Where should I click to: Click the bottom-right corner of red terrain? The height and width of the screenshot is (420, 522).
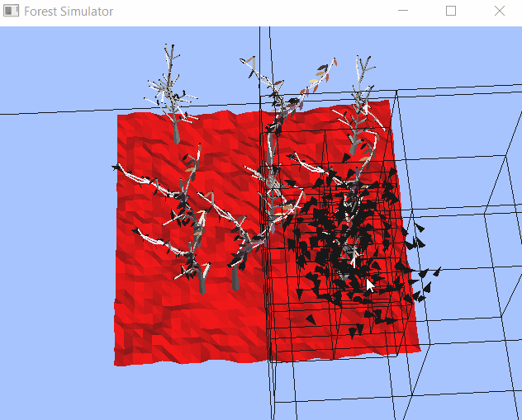(418, 347)
